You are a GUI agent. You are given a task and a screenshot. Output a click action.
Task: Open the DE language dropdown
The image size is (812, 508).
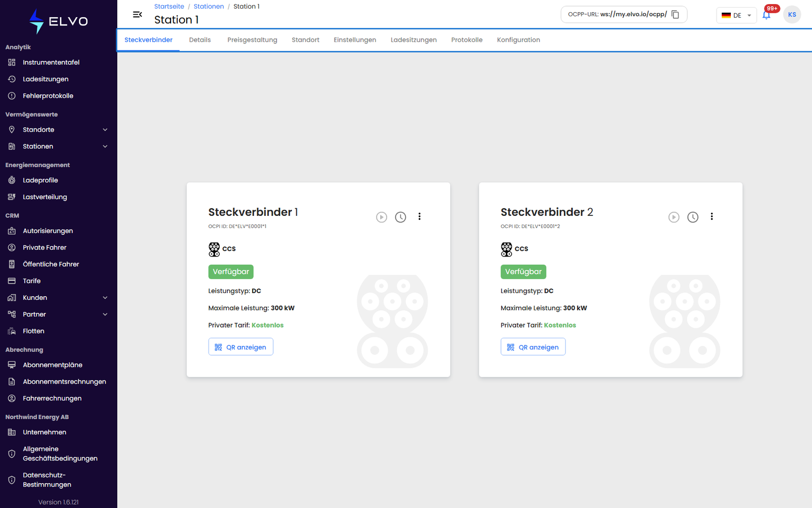736,15
